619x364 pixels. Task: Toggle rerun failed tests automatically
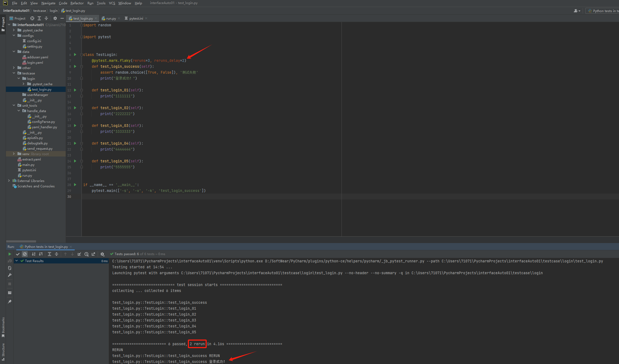pos(10,268)
